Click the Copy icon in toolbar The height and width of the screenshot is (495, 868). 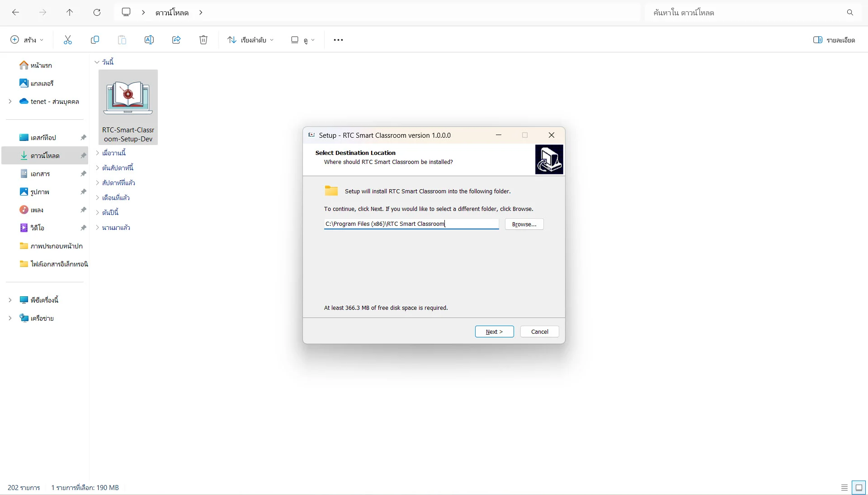pyautogui.click(x=95, y=40)
